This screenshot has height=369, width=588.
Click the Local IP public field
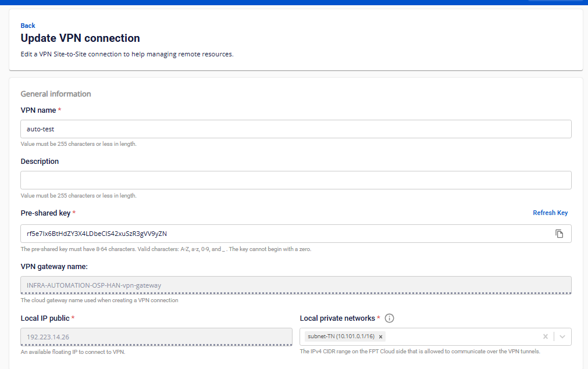pyautogui.click(x=156, y=336)
